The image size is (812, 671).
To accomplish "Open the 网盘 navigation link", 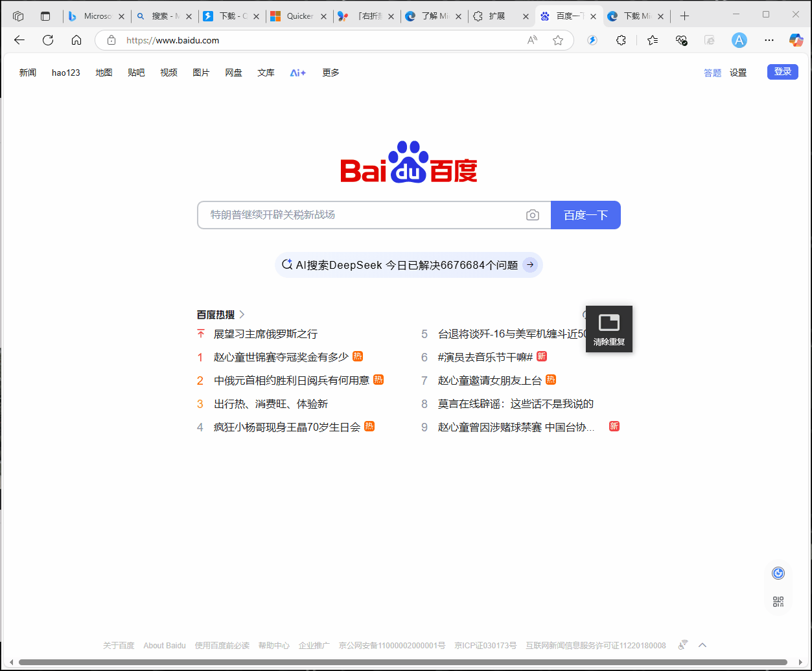I will click(x=233, y=73).
